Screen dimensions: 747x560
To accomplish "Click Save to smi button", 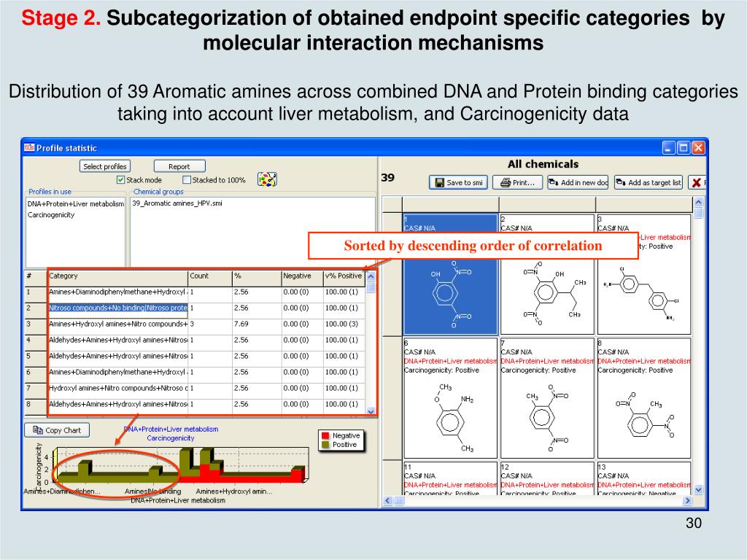I will point(458,182).
